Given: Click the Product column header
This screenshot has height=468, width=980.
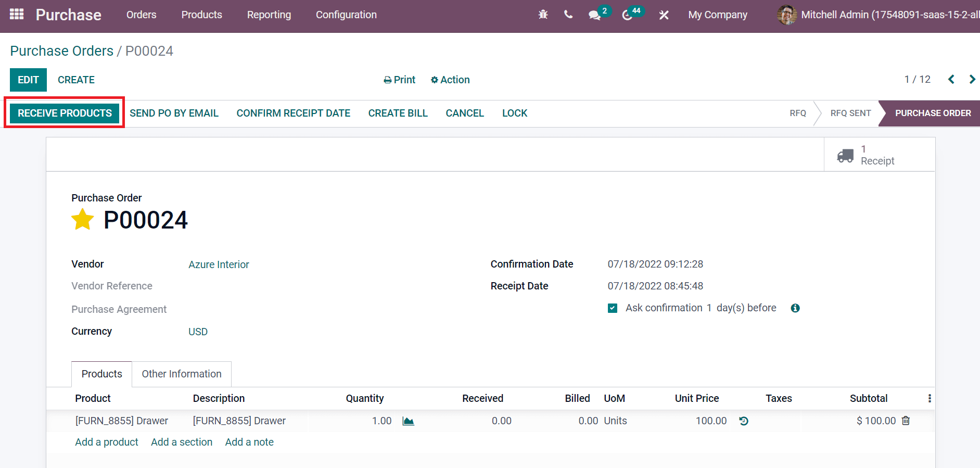Looking at the screenshot, I should click(x=93, y=398).
